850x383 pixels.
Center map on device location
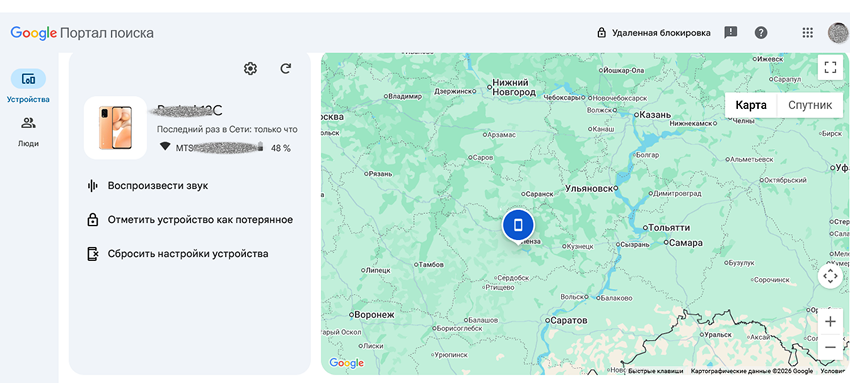coord(830,276)
